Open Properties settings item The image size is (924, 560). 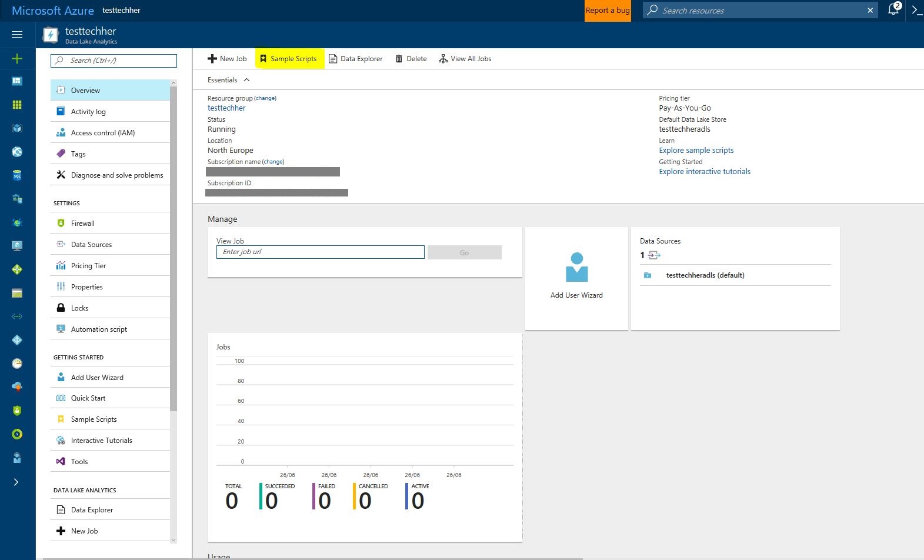pos(110,286)
